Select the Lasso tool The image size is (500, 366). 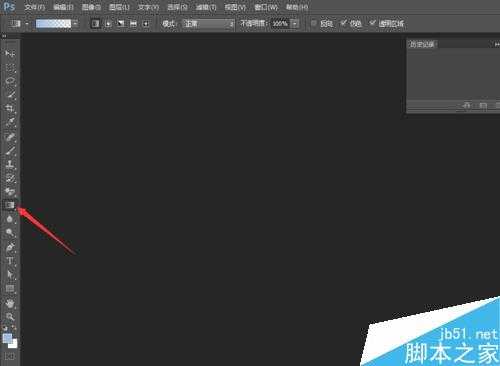click(10, 81)
